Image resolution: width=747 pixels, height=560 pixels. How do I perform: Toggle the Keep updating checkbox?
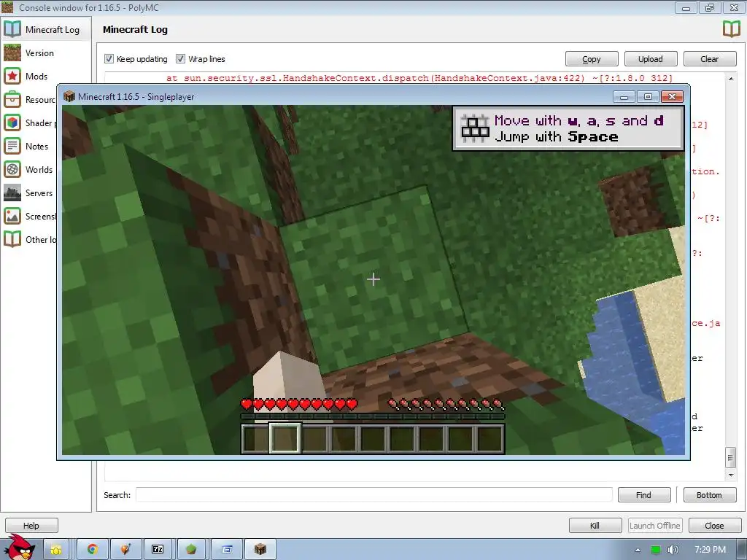109,58
